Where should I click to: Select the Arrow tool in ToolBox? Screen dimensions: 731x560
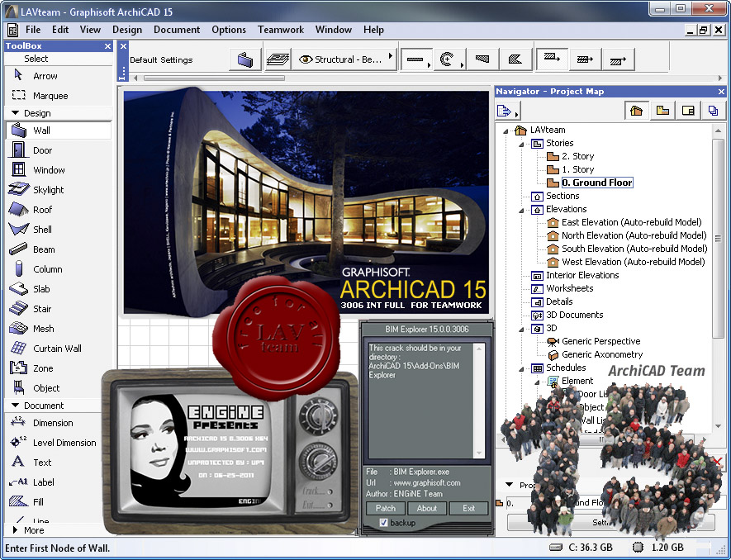[59, 76]
